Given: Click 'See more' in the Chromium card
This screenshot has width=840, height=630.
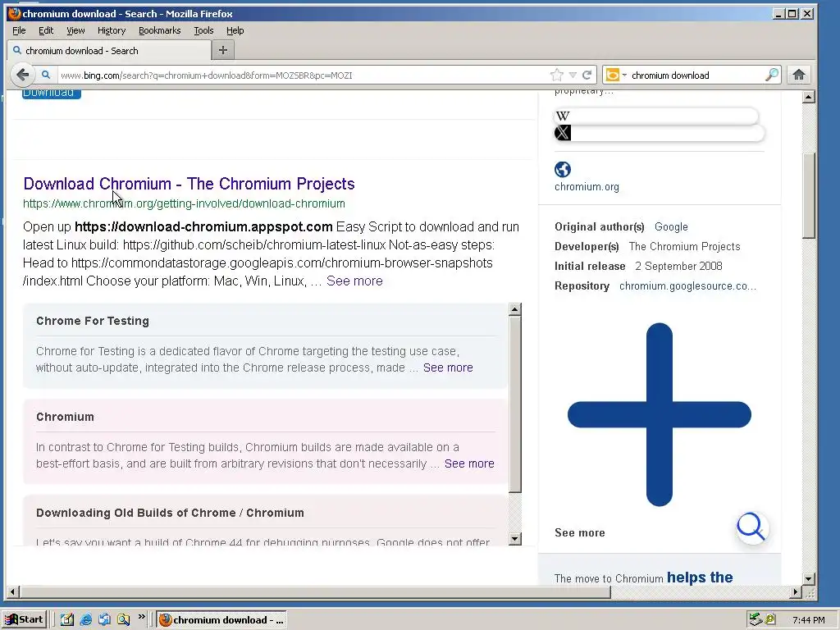Looking at the screenshot, I should pos(469,463).
